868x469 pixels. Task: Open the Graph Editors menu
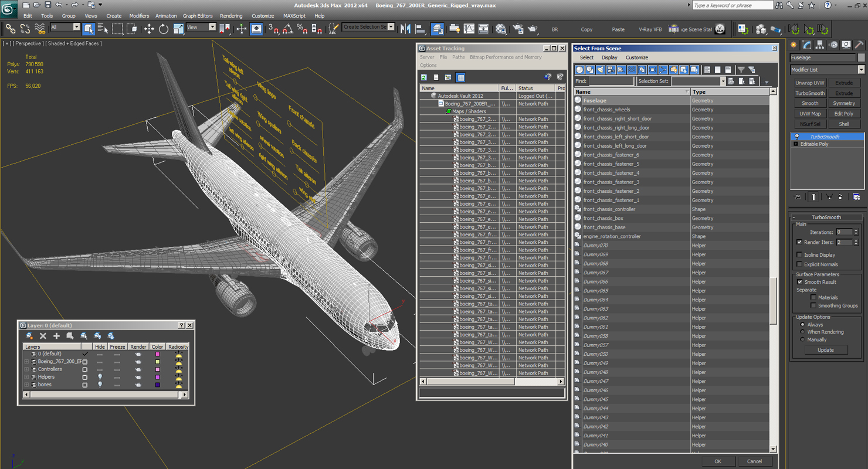point(198,16)
